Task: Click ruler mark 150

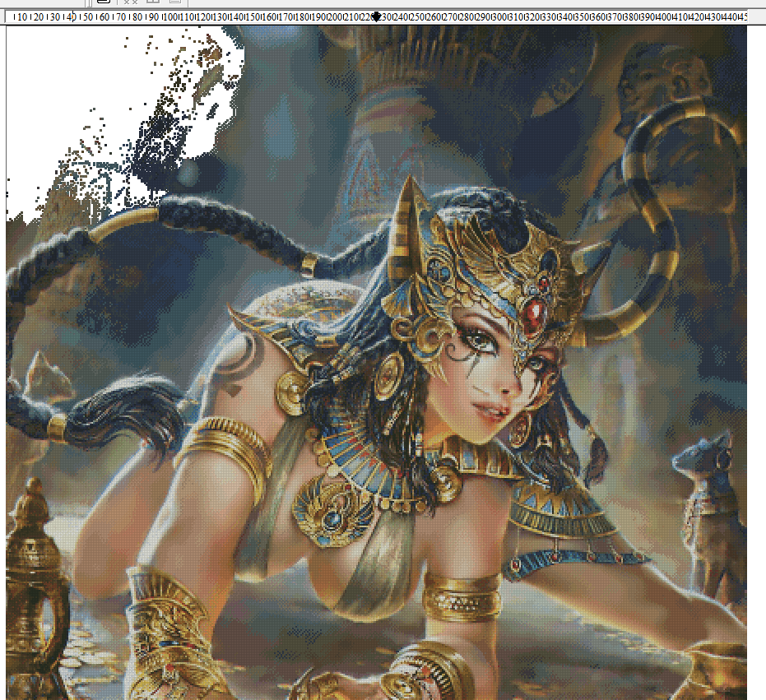Action: (x=252, y=17)
